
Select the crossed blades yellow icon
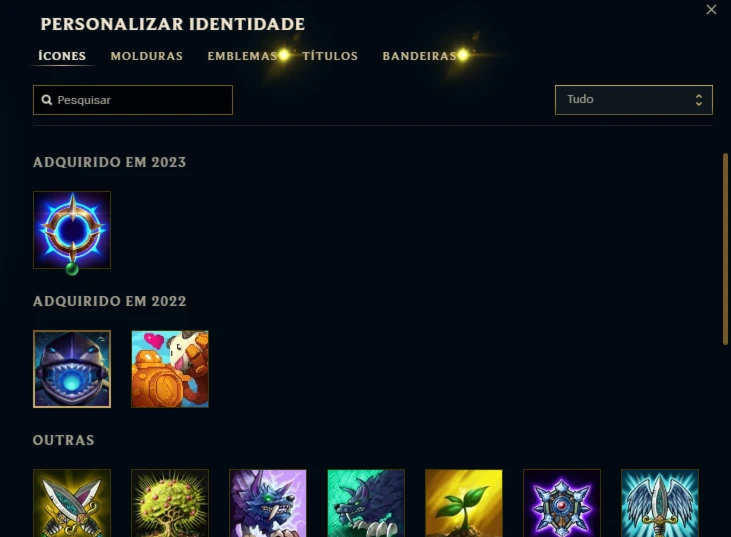[x=72, y=503]
